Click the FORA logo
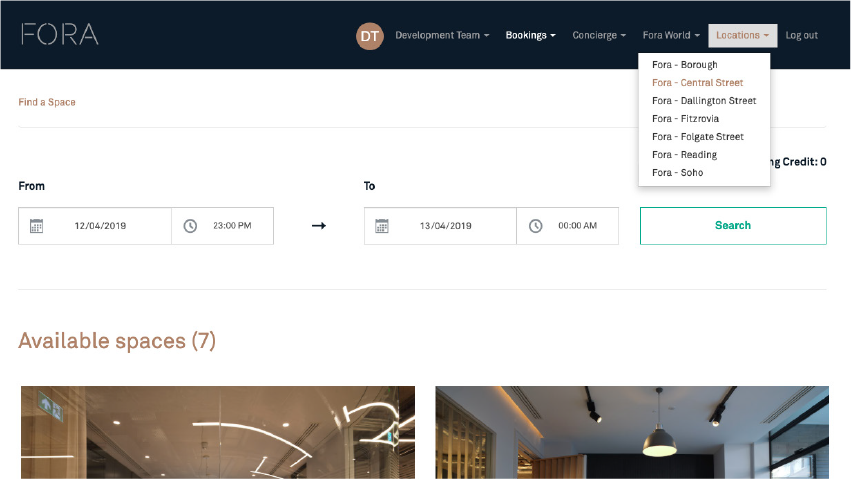851x479 pixels. 60,34
